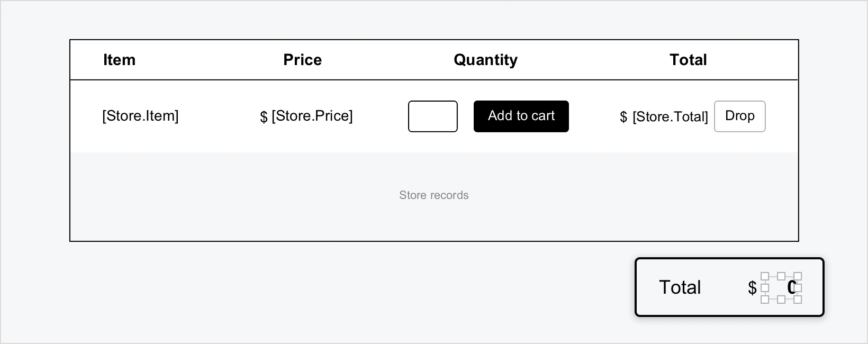Select the [Store.Item] text placeholder

(140, 116)
